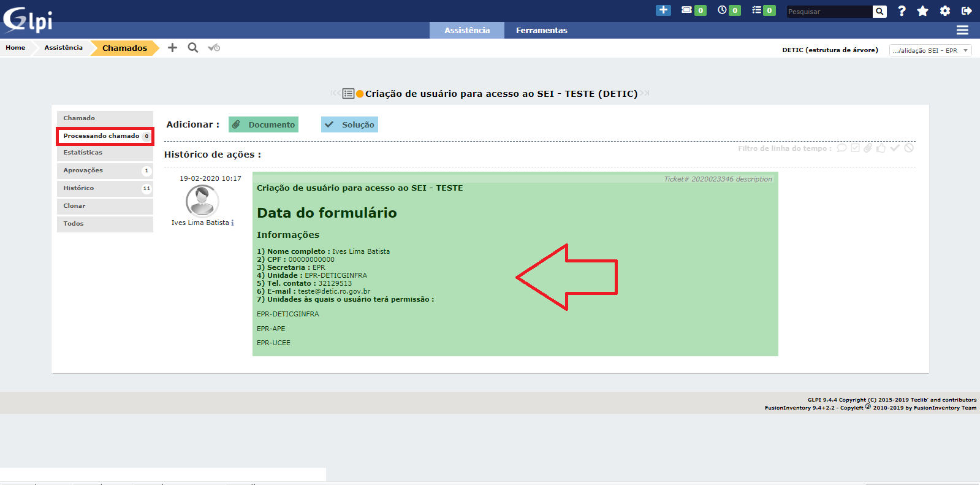980x485 pixels.
Task: Click the magnifier button beside Pesquisar
Action: click(879, 12)
